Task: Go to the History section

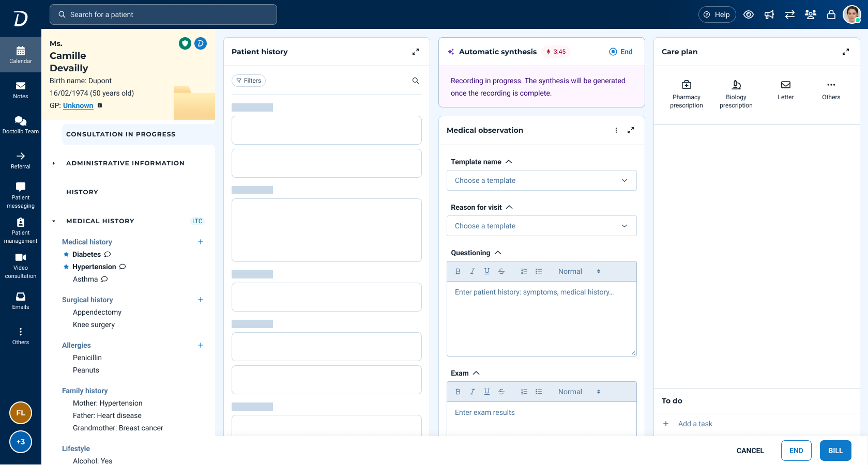Action: (82, 192)
